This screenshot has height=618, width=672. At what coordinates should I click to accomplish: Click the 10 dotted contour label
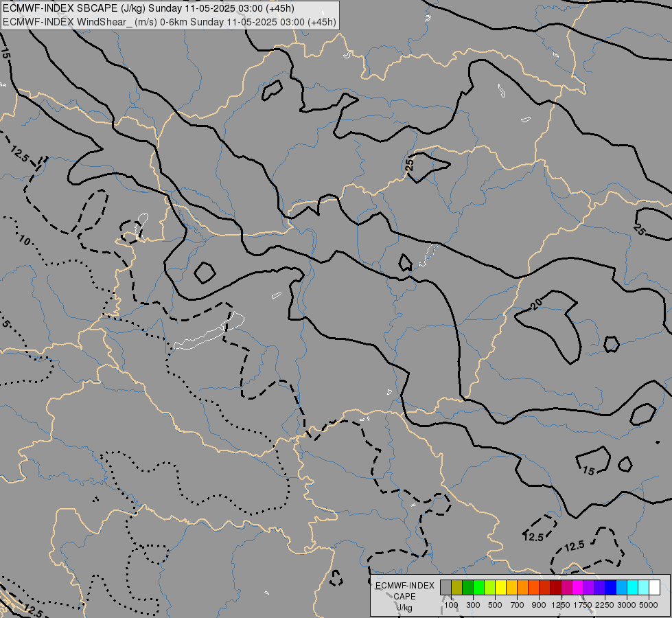click(x=25, y=240)
